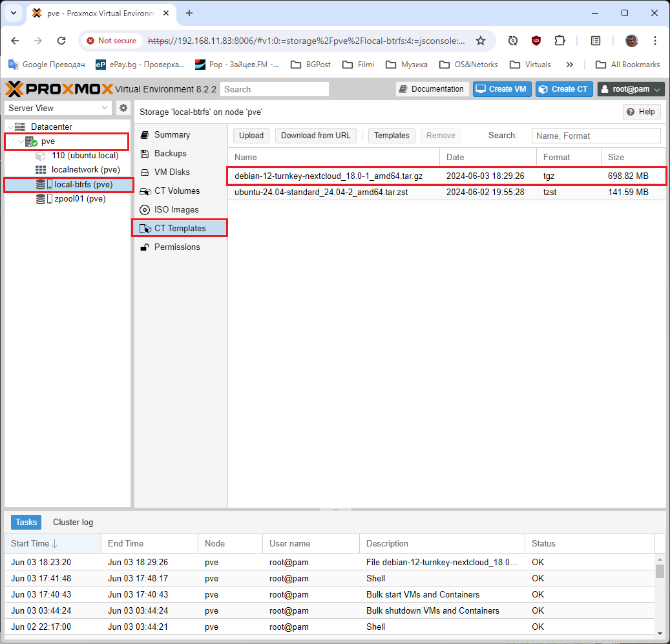This screenshot has height=644, width=670.
Task: Select the debian-12-turnkey-nextcloud template row
Action: pos(446,176)
